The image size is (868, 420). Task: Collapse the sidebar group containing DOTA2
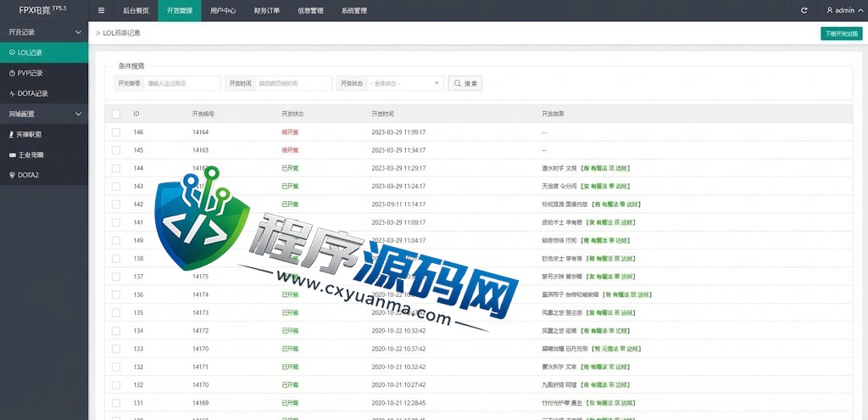click(x=44, y=115)
